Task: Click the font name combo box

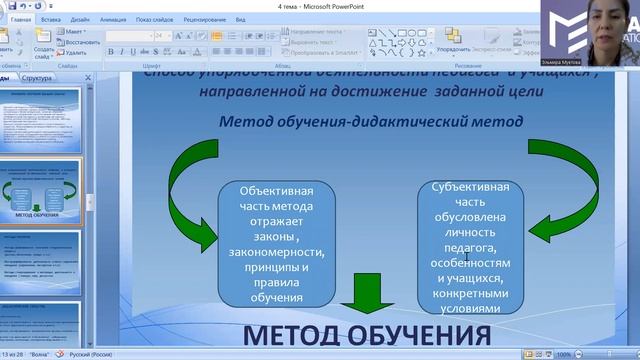Action: click(129, 36)
